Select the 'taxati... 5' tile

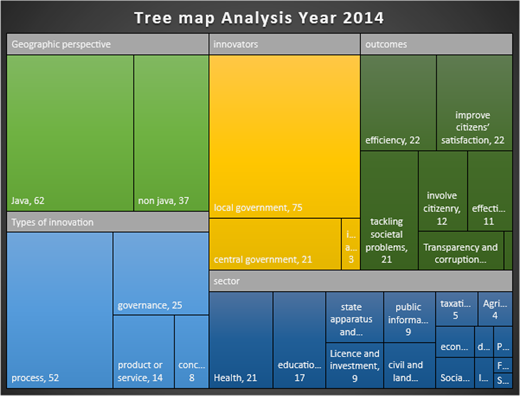pyautogui.click(x=457, y=309)
